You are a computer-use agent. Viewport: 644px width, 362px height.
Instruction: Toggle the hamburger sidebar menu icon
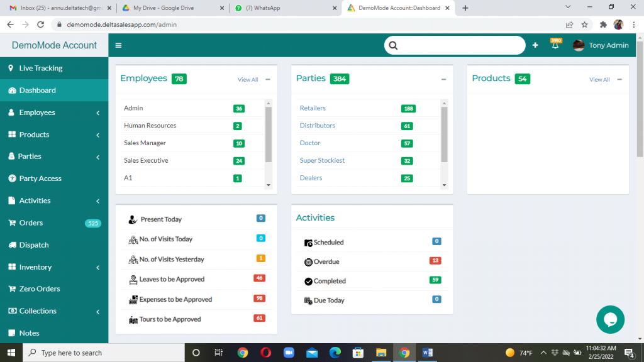pyautogui.click(x=118, y=45)
